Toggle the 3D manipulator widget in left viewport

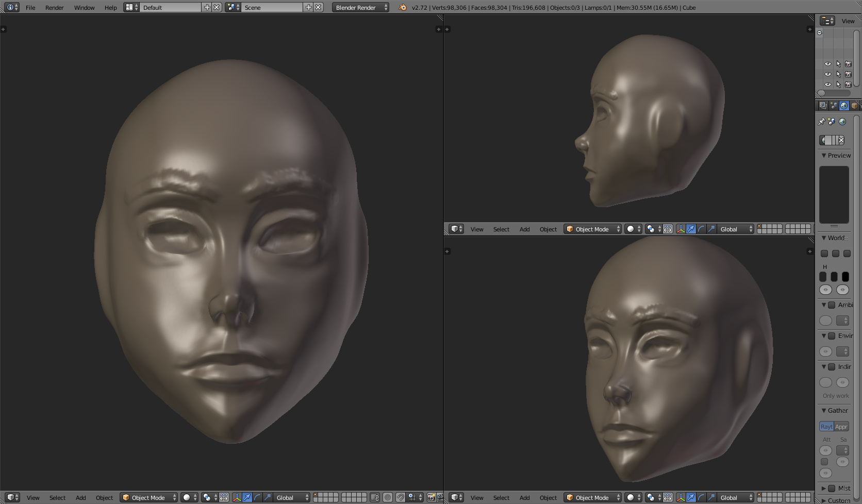coord(237,497)
